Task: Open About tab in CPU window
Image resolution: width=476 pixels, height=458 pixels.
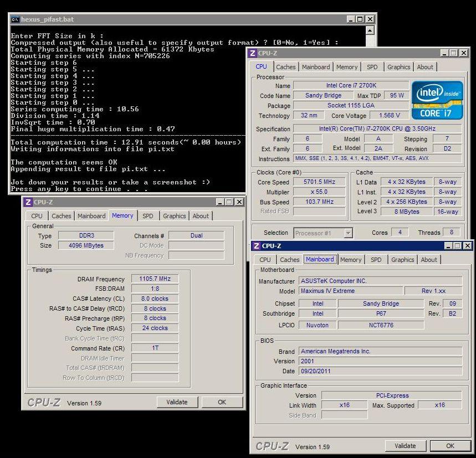Action: pos(425,67)
